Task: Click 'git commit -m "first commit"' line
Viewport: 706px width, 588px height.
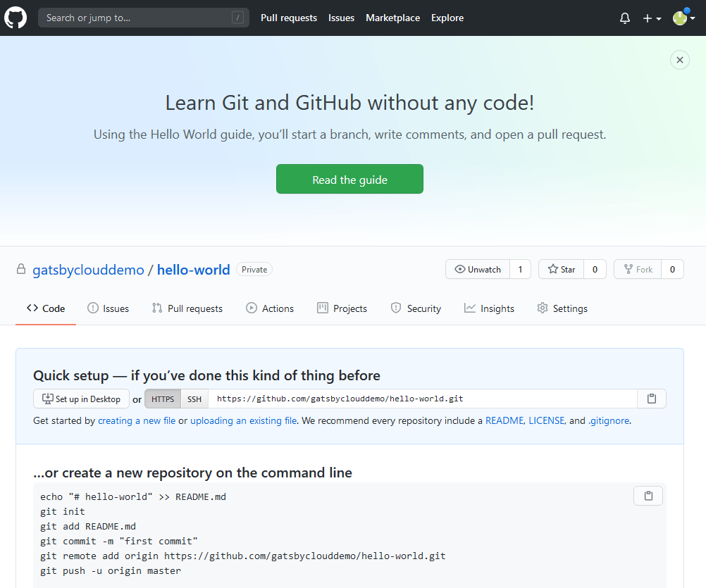Action: point(119,542)
